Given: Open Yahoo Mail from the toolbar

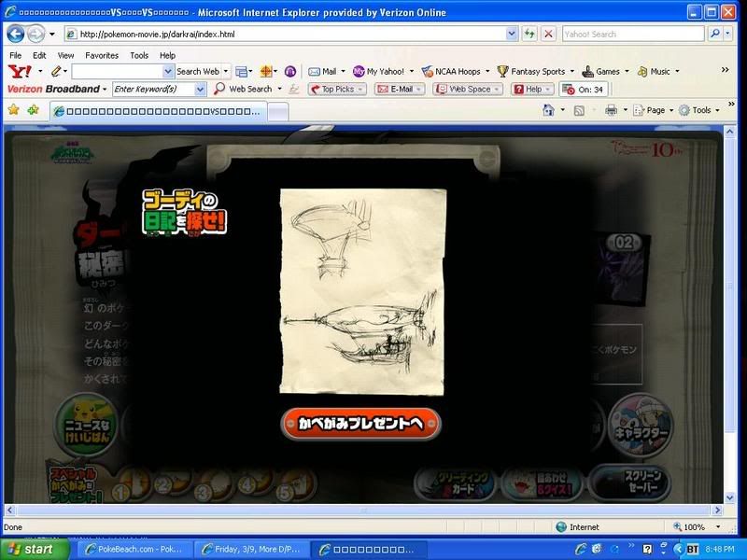Looking at the screenshot, I should click(322, 72).
